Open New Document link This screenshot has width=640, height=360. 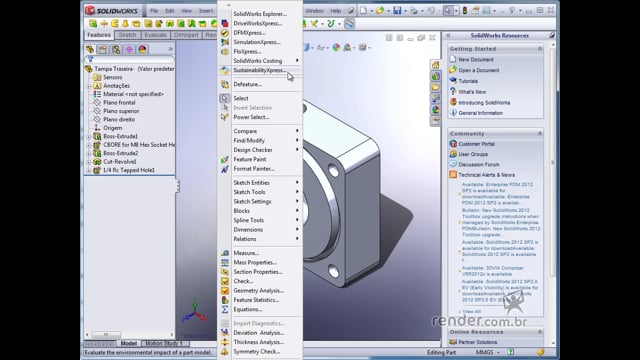click(476, 60)
